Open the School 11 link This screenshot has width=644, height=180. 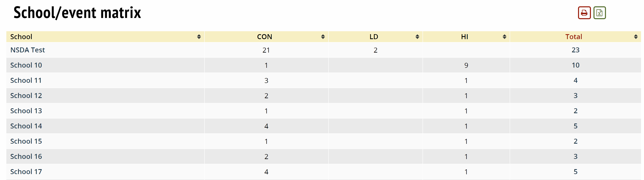coord(26,81)
